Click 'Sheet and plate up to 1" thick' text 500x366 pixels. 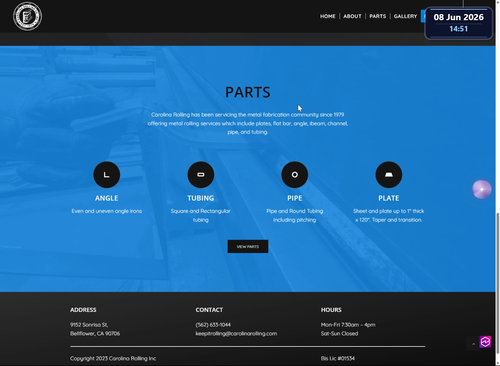pos(389,211)
